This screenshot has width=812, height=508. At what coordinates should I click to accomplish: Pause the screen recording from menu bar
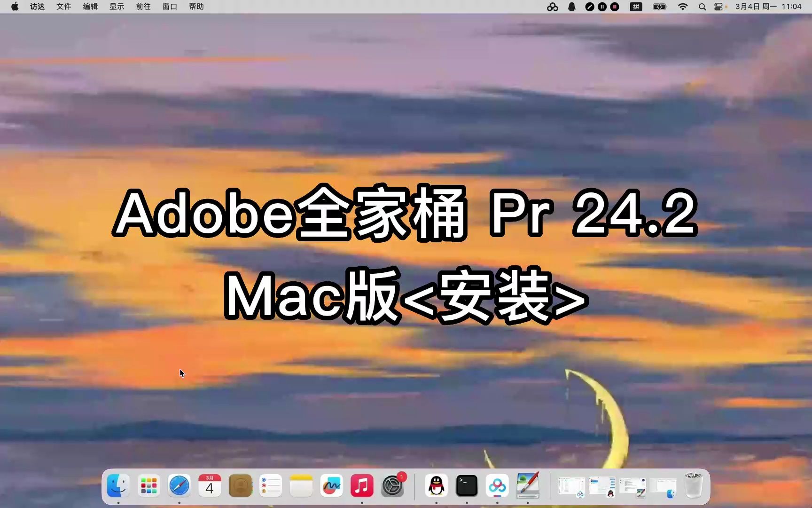tap(602, 7)
